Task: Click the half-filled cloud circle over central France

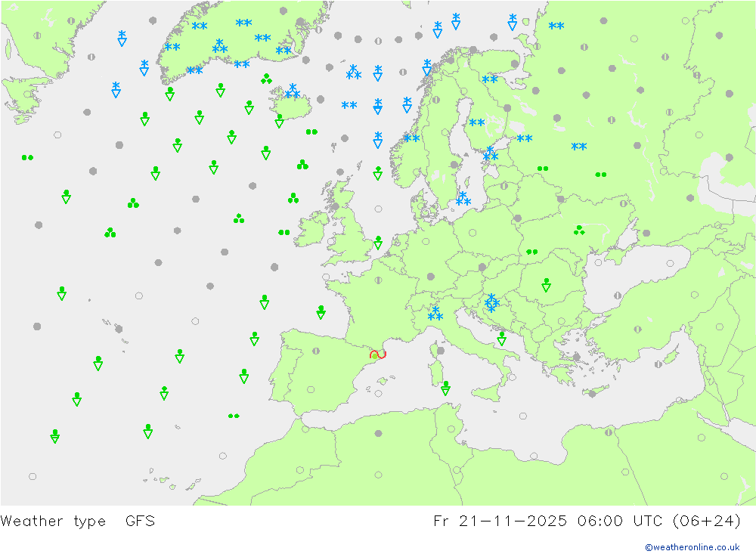Action: (378, 280)
